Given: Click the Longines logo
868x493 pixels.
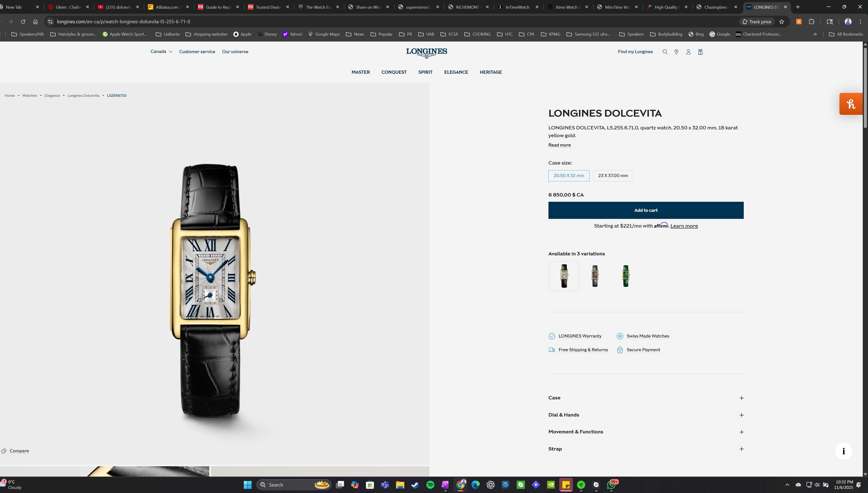Looking at the screenshot, I should coord(426,53).
